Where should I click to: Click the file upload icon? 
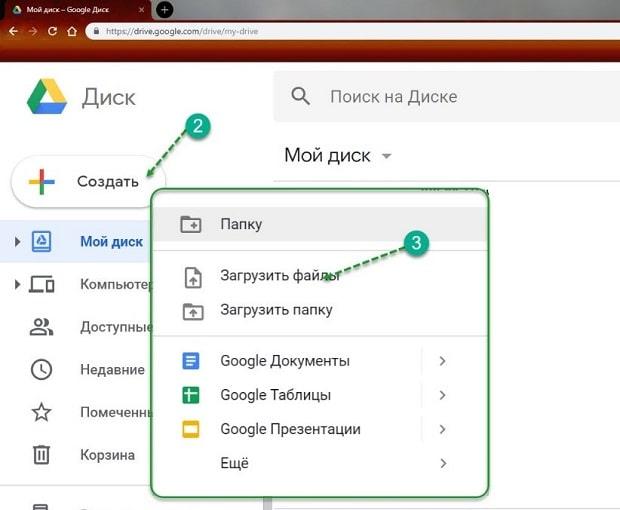click(193, 277)
